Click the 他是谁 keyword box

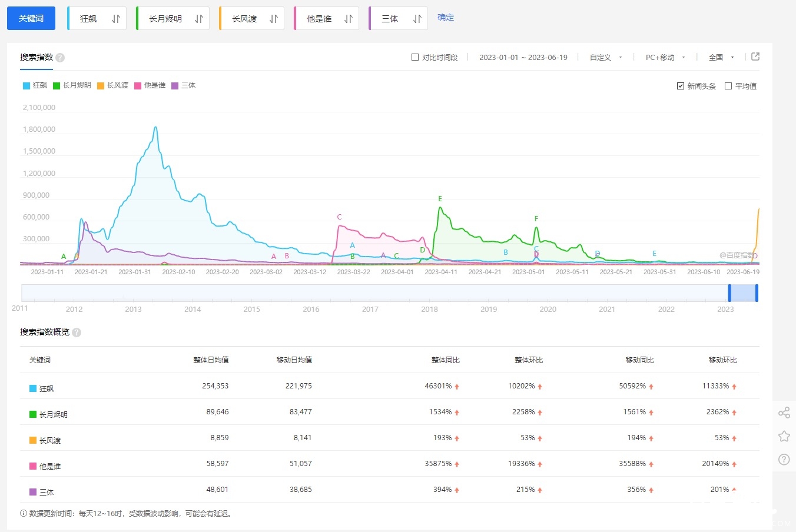pos(326,18)
